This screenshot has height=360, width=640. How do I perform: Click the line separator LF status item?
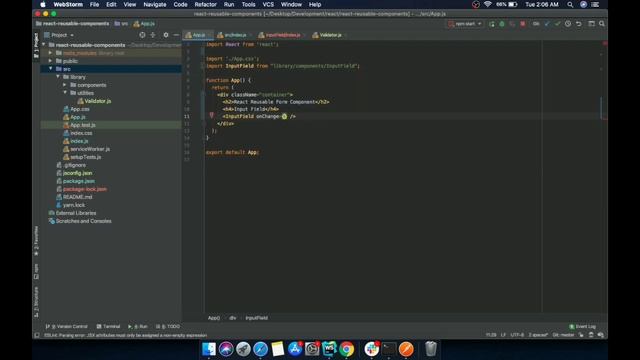503,335
